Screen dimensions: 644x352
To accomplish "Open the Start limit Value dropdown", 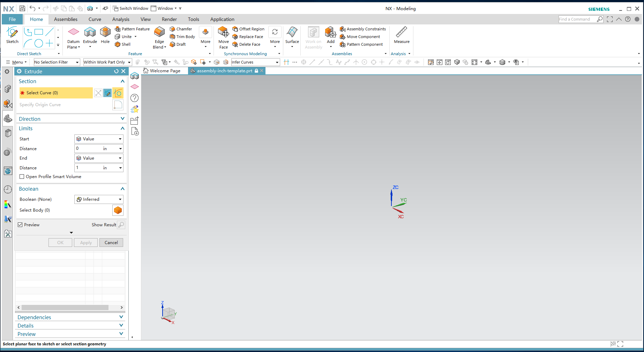I will point(99,139).
